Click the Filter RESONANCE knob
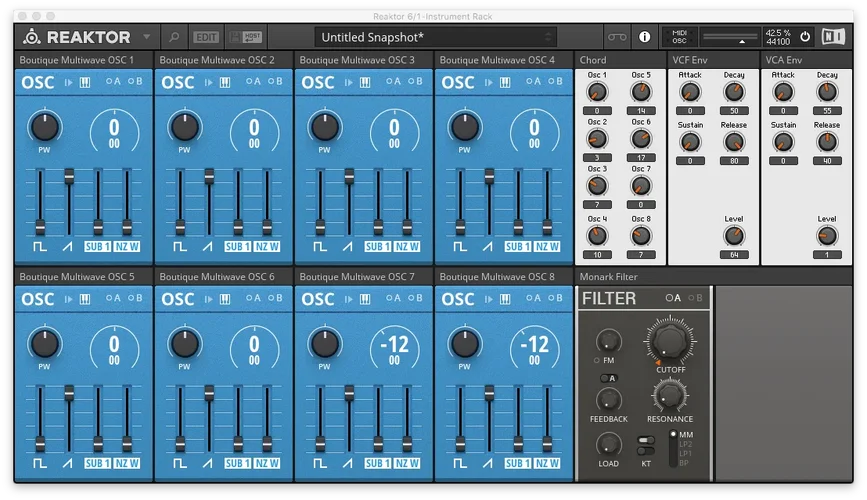The height and width of the screenshot is (500, 867). [670, 394]
